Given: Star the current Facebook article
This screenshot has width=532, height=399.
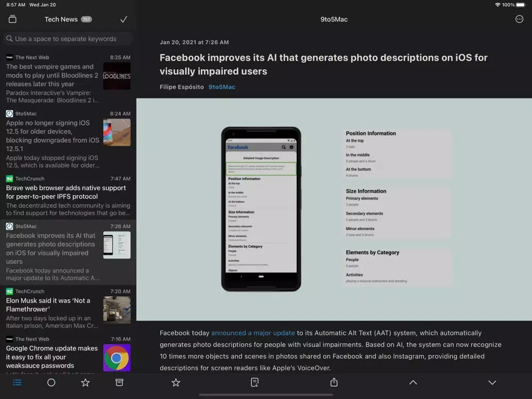Looking at the screenshot, I should point(176,383).
